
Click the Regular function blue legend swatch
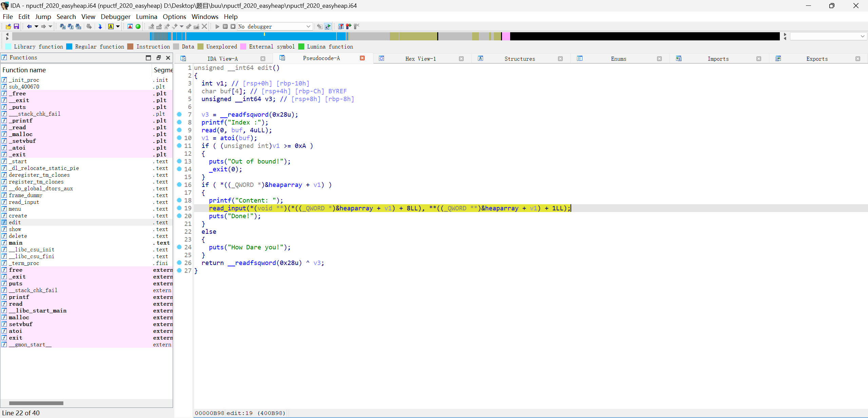[x=69, y=46]
